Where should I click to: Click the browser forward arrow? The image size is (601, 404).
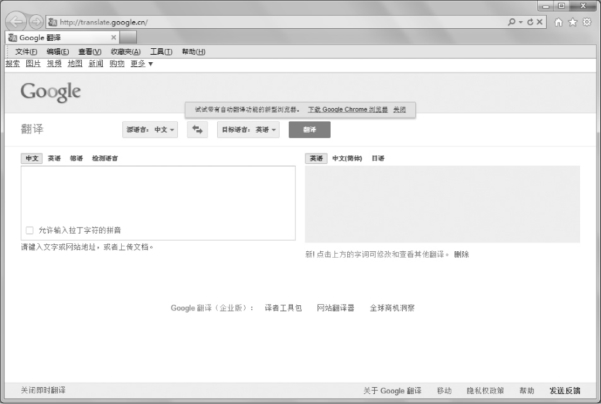[36, 22]
